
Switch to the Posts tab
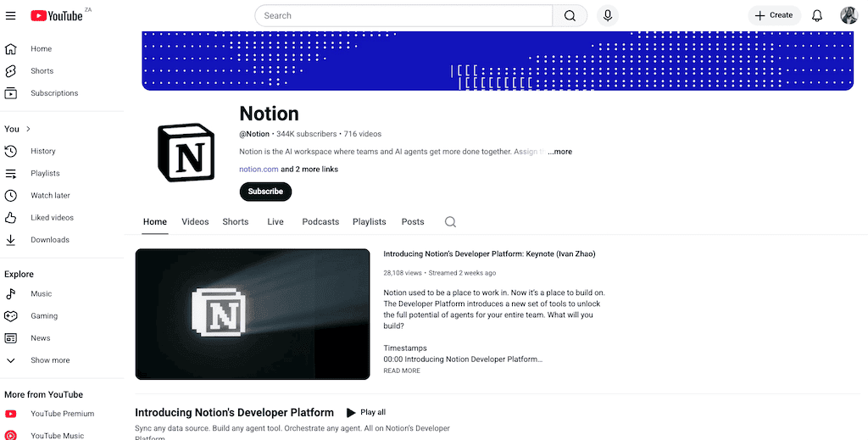(x=413, y=222)
